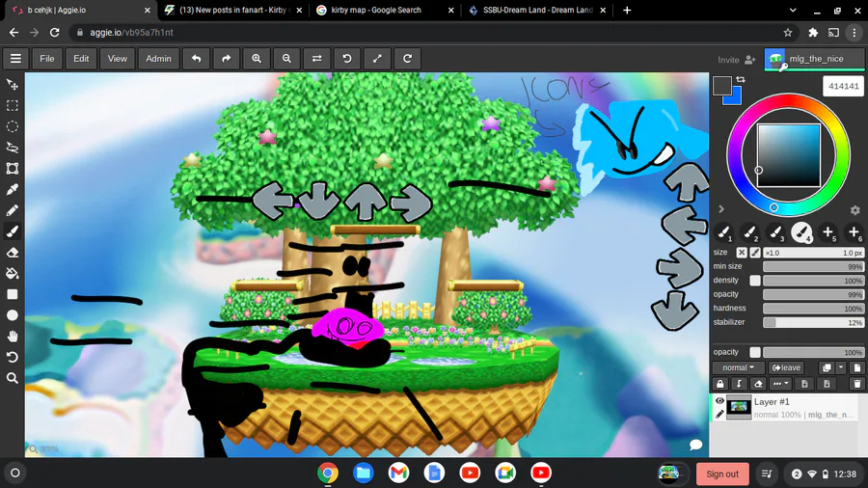The height and width of the screenshot is (488, 868).
Task: Select the paint bucket fill tool
Action: (13, 273)
